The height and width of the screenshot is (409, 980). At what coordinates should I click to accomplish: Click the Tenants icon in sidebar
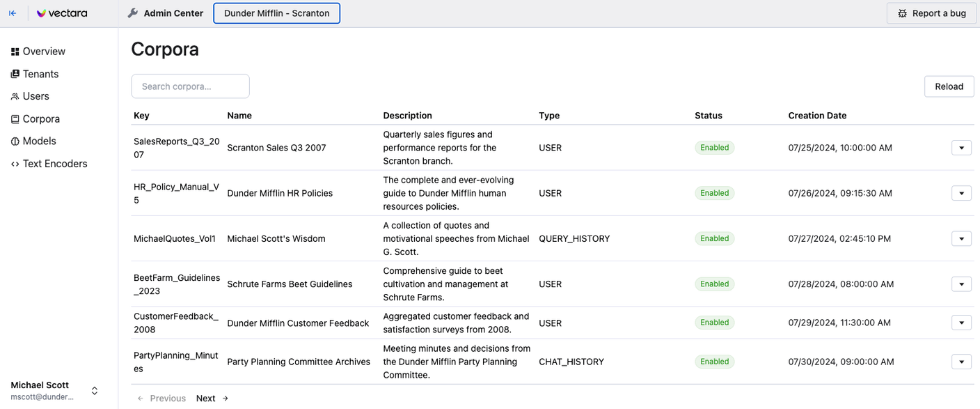(15, 75)
